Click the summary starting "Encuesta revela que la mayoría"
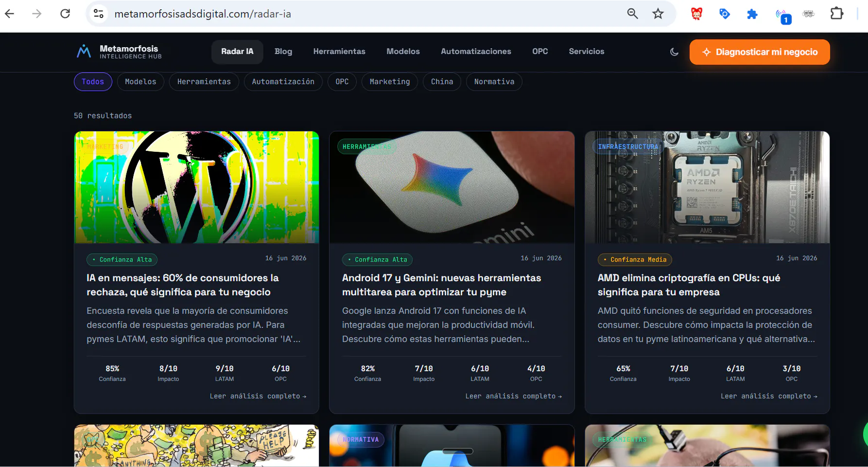Image resolution: width=868 pixels, height=467 pixels. pos(193,325)
